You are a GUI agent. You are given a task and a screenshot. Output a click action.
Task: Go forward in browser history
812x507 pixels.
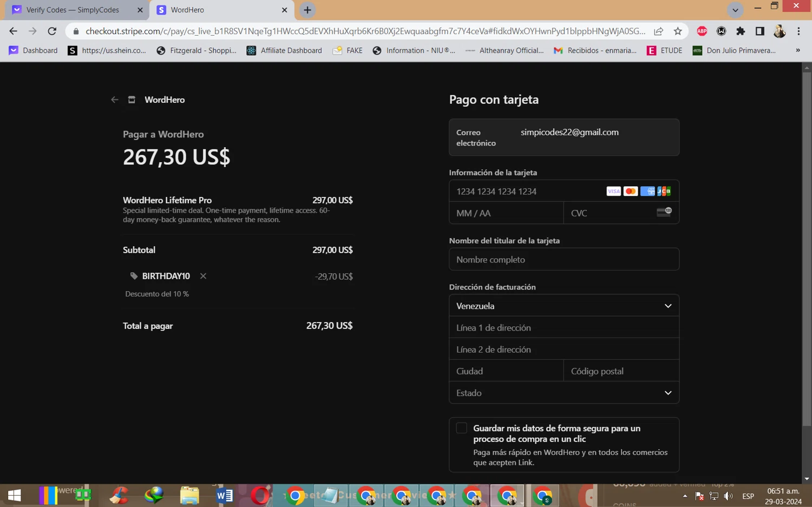click(32, 31)
